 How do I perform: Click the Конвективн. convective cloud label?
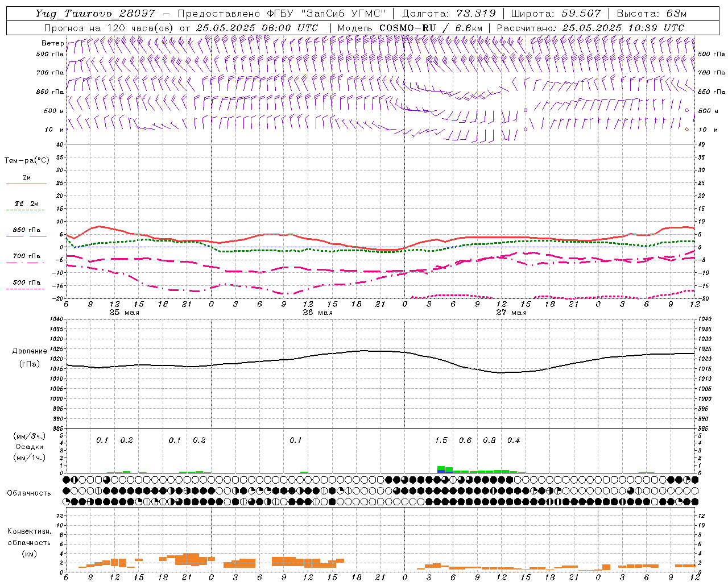point(29,531)
